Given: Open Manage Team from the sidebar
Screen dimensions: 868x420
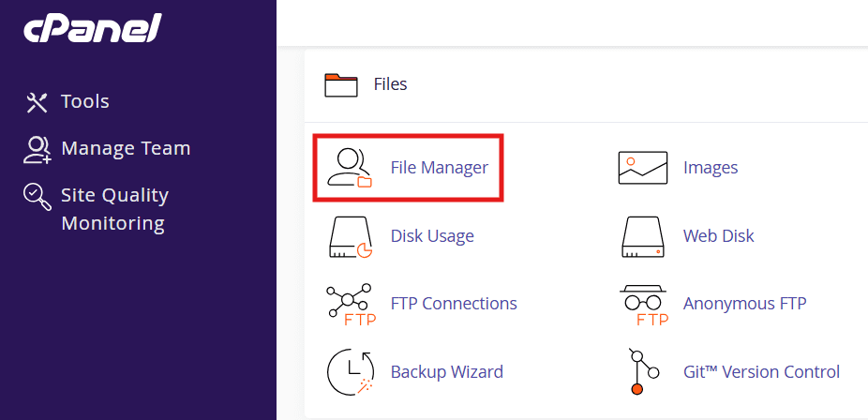Looking at the screenshot, I should 125,148.
